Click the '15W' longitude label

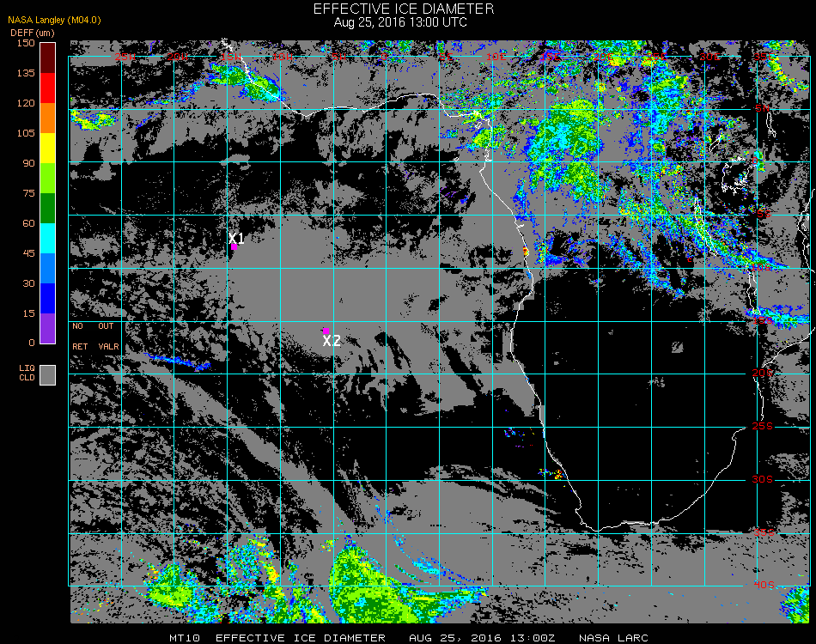pyautogui.click(x=231, y=57)
